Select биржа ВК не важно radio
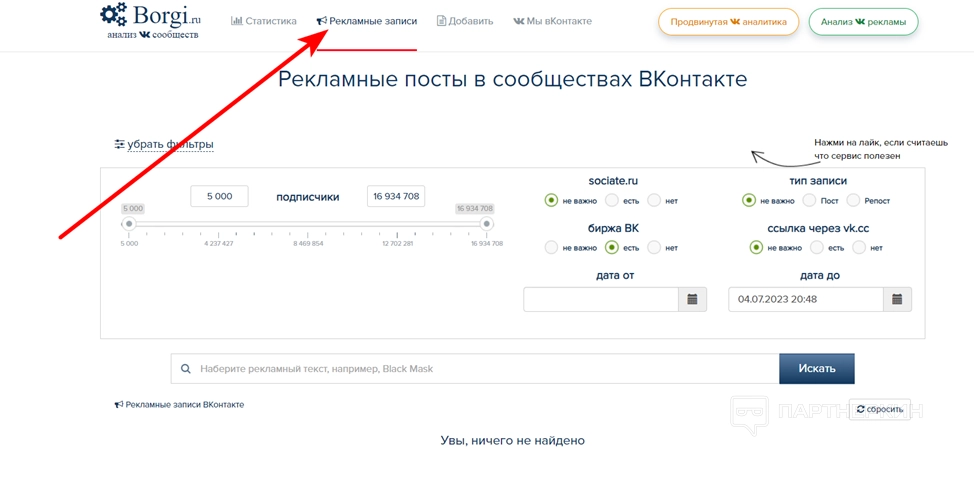974x488 pixels. tap(551, 248)
